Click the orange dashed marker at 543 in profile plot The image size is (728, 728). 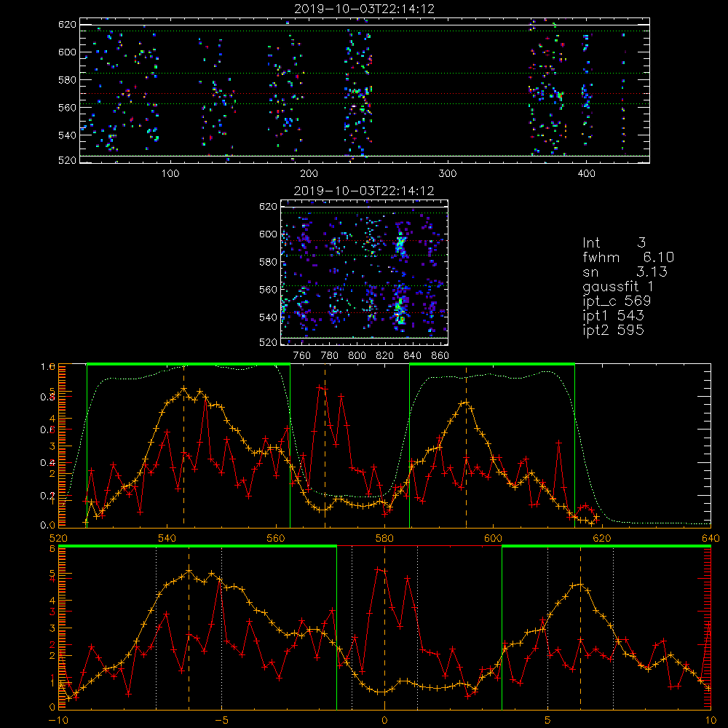coord(184,446)
